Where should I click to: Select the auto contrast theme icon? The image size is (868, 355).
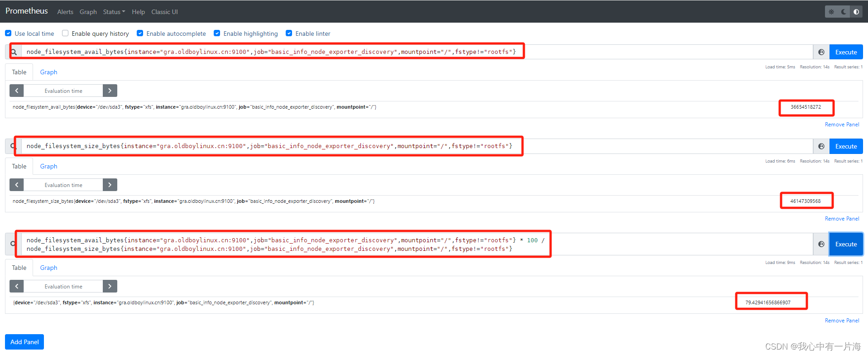[x=856, y=12]
